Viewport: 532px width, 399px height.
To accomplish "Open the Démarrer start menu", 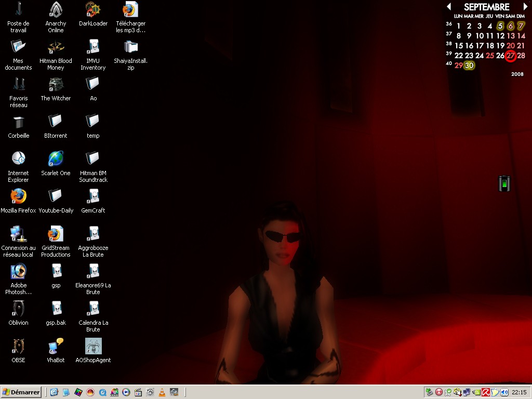I will 21,392.
